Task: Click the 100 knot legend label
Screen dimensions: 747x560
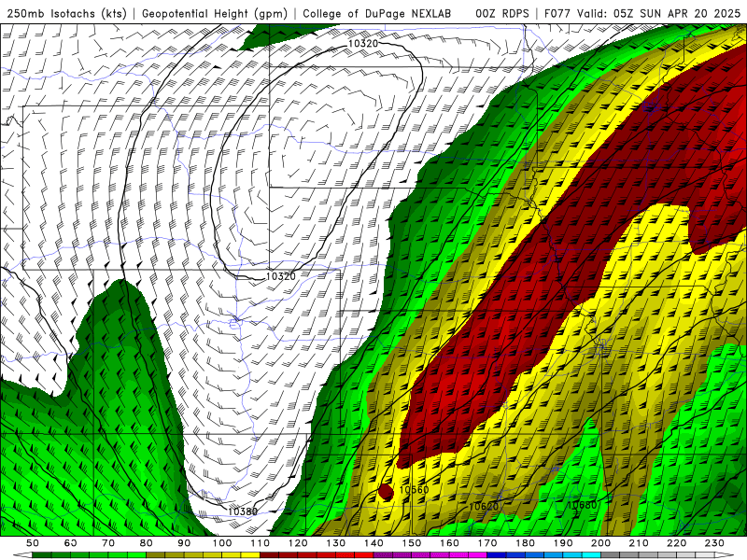Action: click(x=222, y=543)
